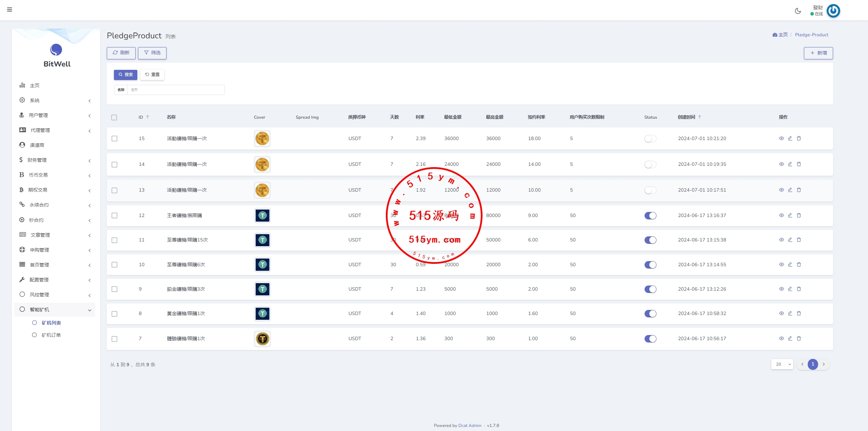Check the select-all header checkbox
This screenshot has width=868, height=431.
114,117
